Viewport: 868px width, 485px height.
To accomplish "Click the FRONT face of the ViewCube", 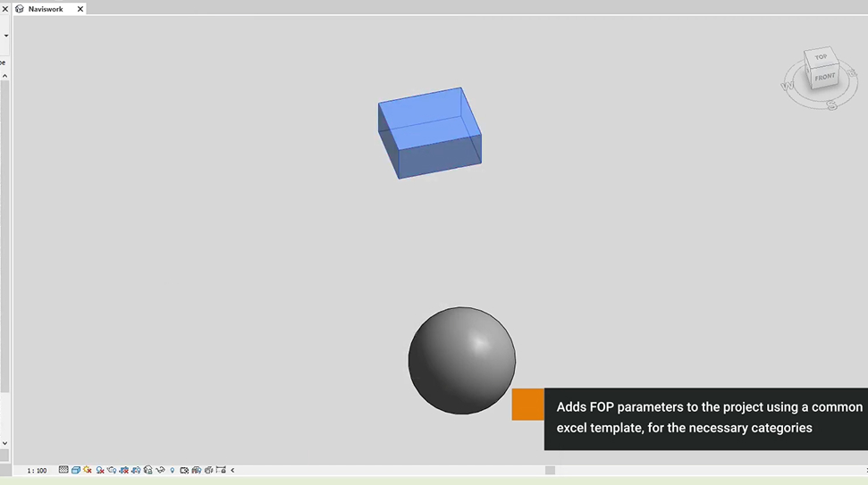I will point(824,78).
